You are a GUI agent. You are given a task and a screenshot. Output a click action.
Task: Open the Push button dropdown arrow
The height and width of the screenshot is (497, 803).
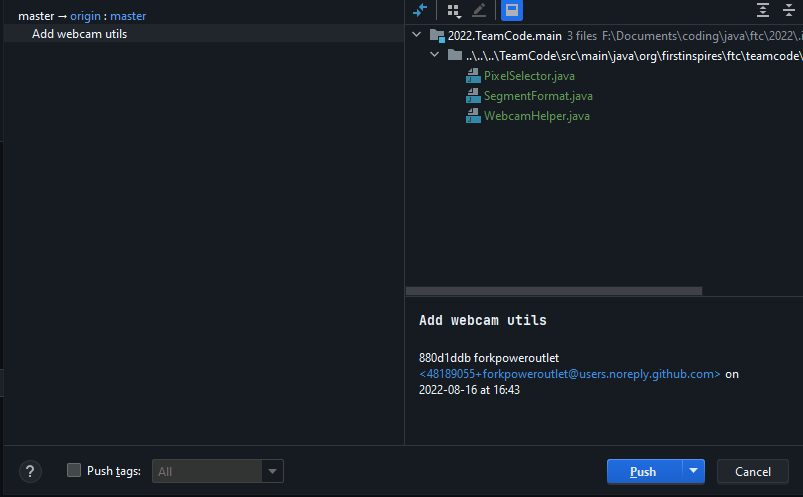[x=693, y=471]
